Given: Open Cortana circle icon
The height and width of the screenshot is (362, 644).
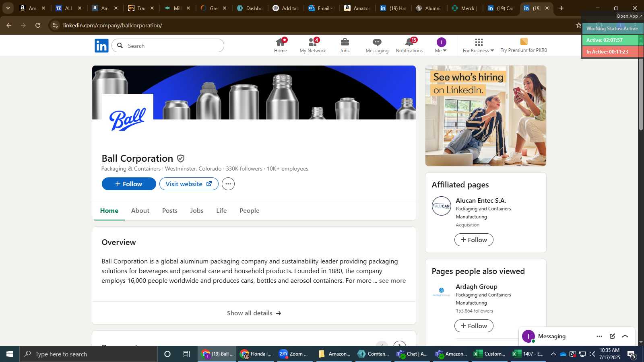Looking at the screenshot, I should [x=167, y=354].
